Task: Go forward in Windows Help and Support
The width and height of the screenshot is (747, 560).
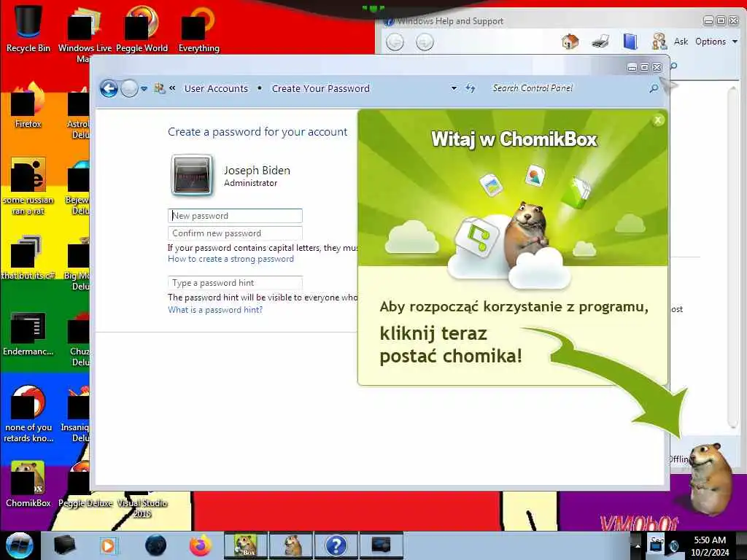Action: pyautogui.click(x=425, y=42)
